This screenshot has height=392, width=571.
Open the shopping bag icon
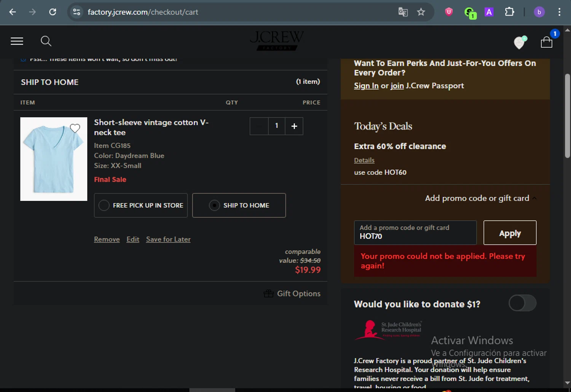(x=547, y=42)
